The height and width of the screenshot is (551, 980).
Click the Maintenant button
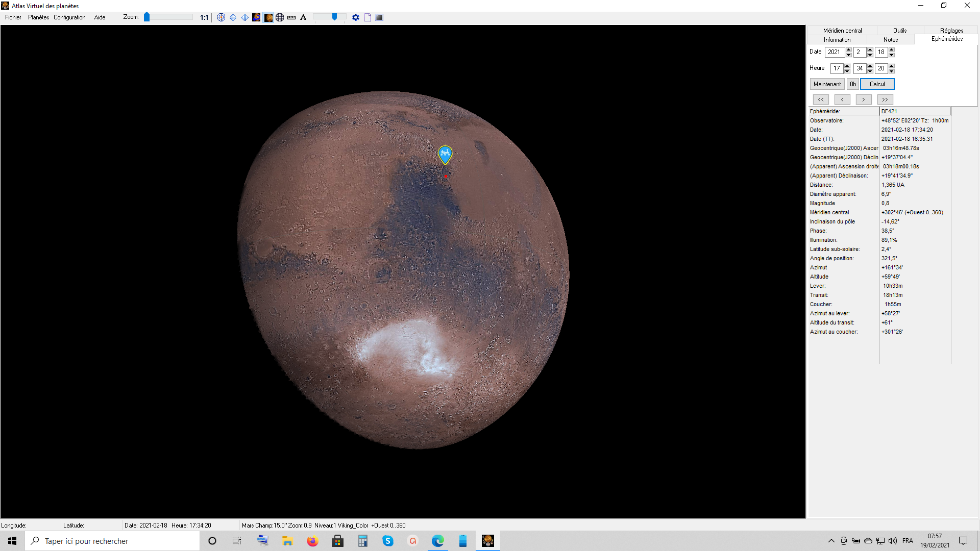click(827, 84)
